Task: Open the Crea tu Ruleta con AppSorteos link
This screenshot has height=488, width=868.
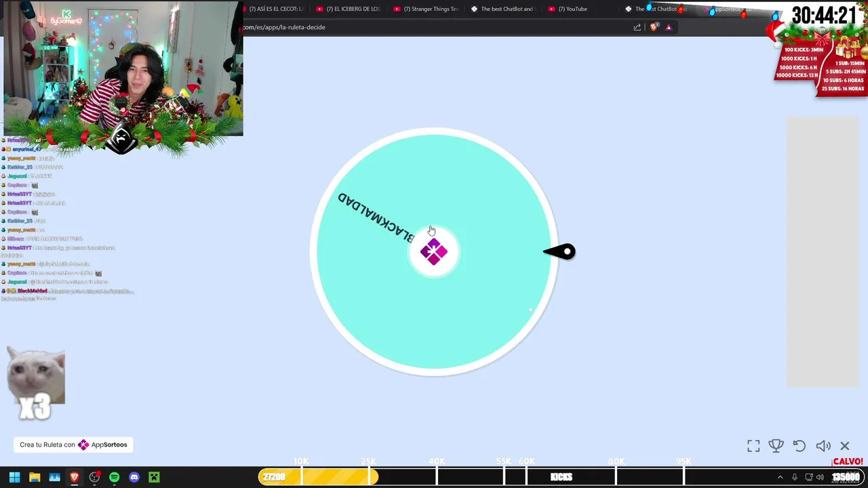Action: click(x=73, y=445)
